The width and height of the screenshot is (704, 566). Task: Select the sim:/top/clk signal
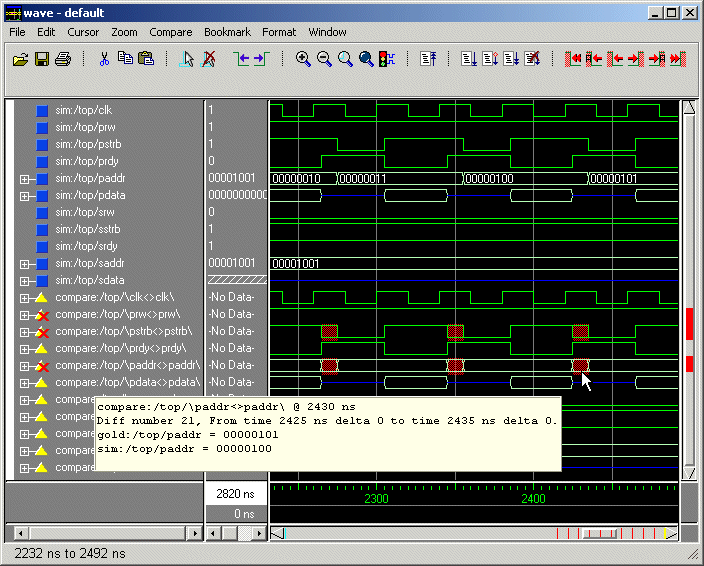(83, 110)
